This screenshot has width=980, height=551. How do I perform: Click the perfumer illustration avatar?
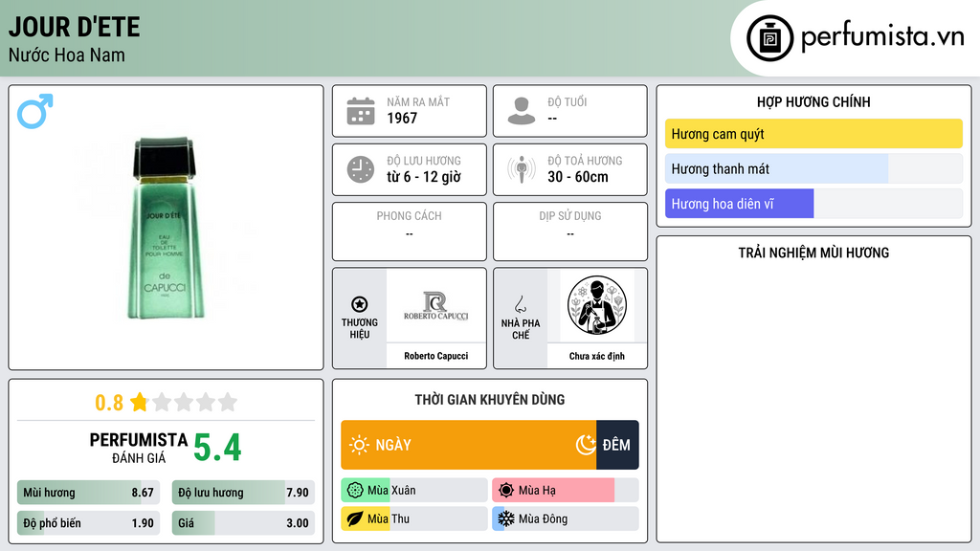click(x=597, y=305)
